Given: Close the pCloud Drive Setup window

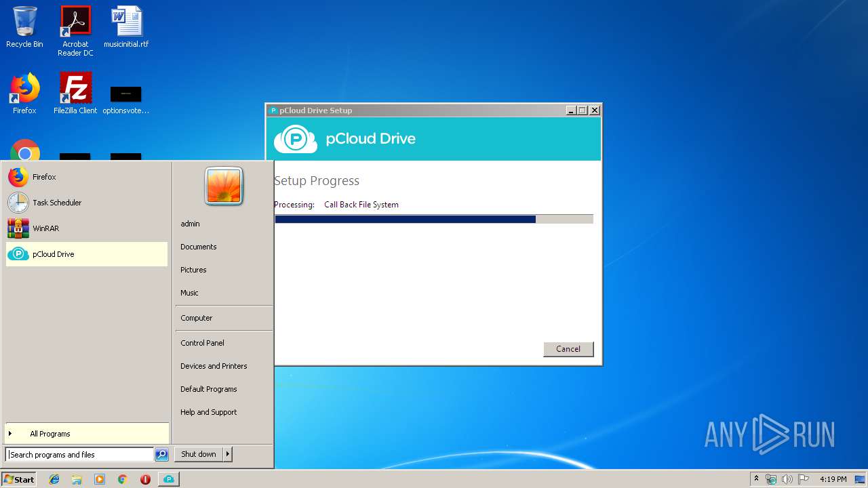Looking at the screenshot, I should 594,110.
